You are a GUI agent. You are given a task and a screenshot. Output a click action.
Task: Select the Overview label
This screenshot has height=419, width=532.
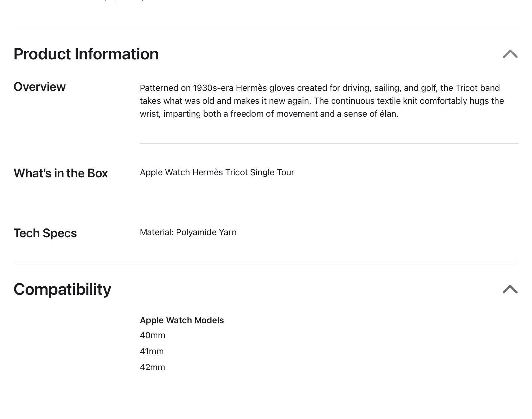[40, 87]
